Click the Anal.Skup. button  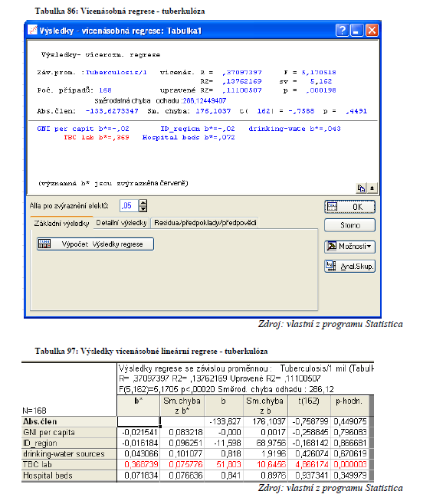pos(349,266)
